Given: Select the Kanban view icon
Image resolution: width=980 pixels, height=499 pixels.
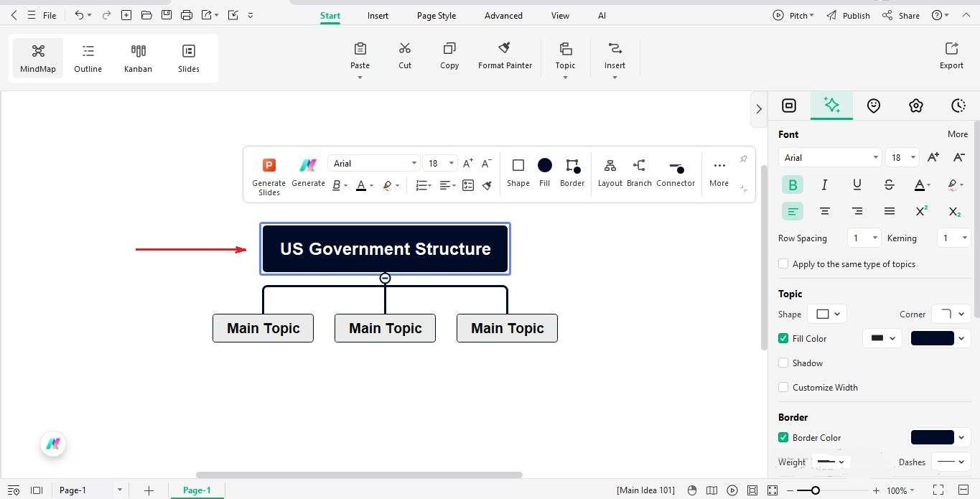Looking at the screenshot, I should [138, 57].
